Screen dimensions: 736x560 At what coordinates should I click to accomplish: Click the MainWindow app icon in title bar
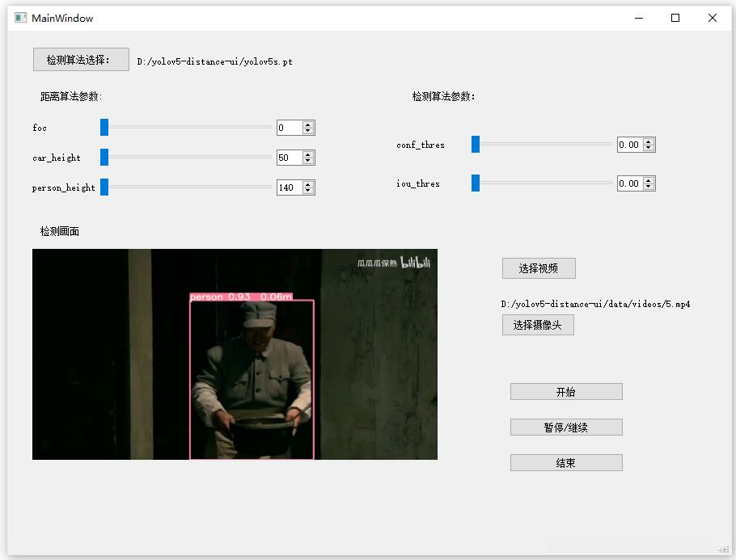pos(21,18)
